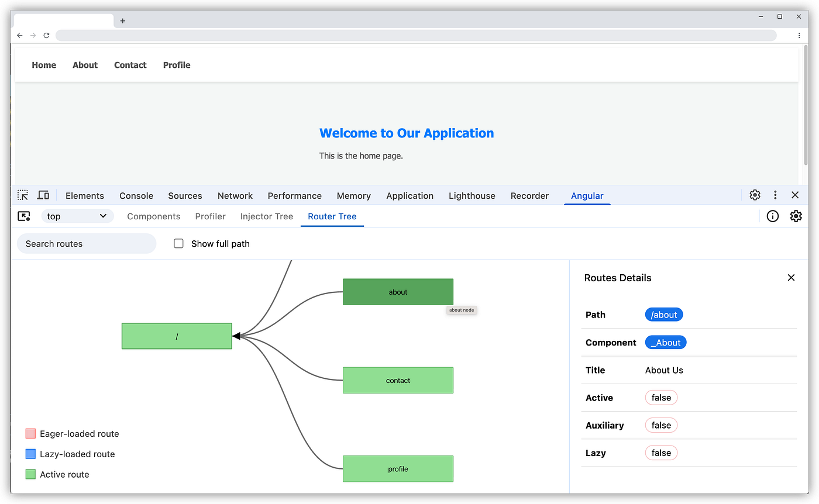Click the Profile navigation link
The image size is (819, 504).
pyautogui.click(x=177, y=65)
